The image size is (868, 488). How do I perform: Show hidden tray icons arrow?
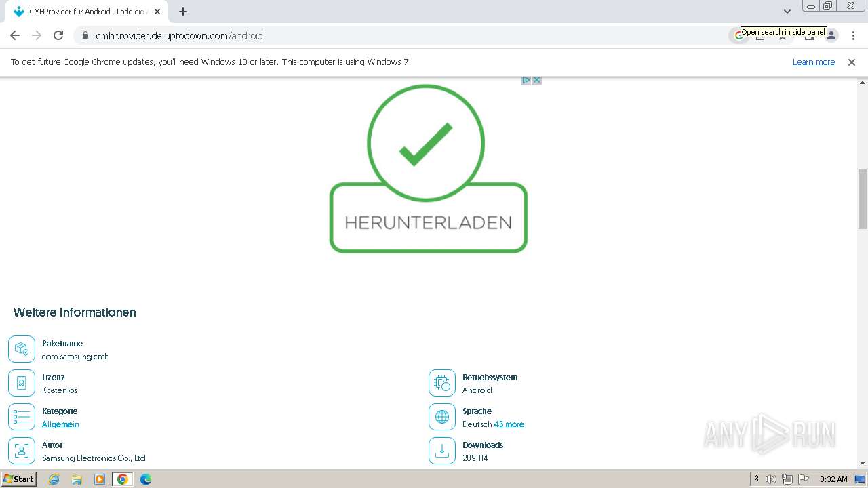[x=756, y=479]
